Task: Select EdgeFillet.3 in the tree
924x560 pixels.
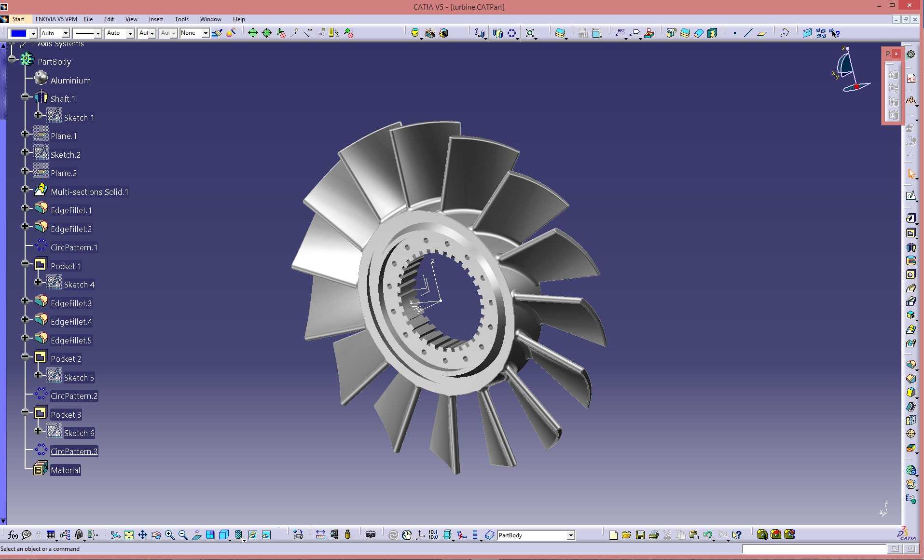Action: click(71, 303)
